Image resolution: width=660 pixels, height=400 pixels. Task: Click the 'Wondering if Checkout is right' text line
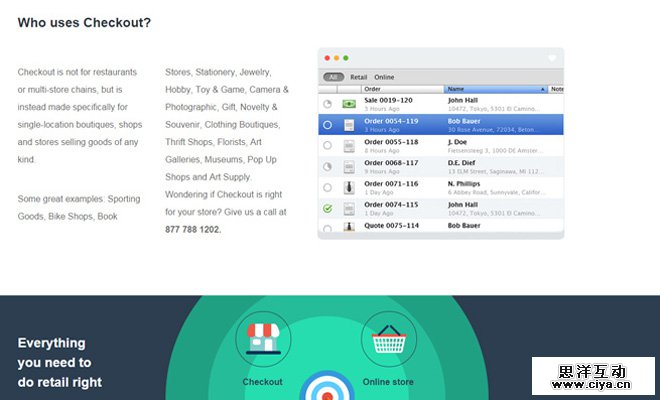(224, 195)
